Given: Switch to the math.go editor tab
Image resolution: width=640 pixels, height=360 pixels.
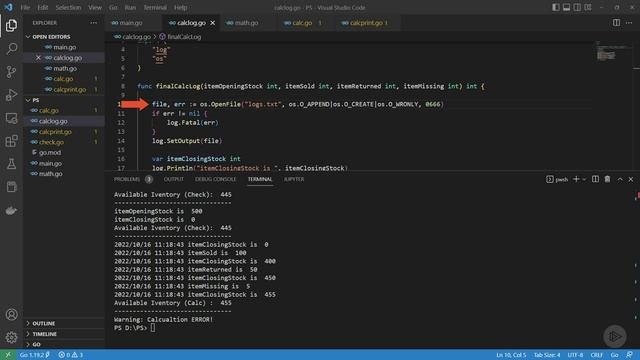Looking at the screenshot, I should [x=246, y=23].
